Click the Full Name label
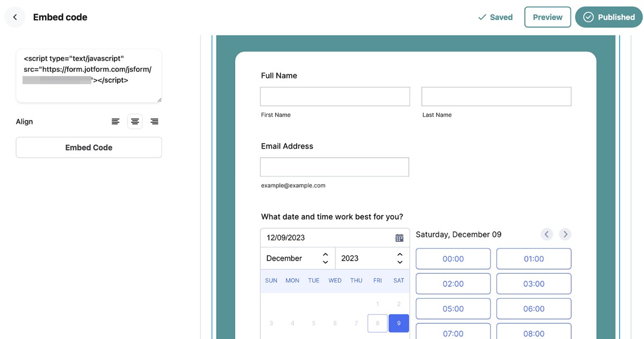Image resolution: width=644 pixels, height=339 pixels. (x=279, y=76)
